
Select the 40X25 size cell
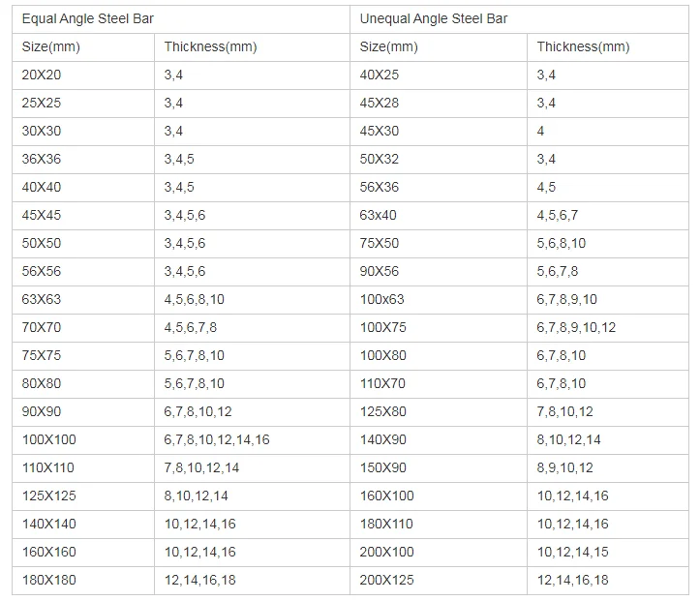point(379,75)
